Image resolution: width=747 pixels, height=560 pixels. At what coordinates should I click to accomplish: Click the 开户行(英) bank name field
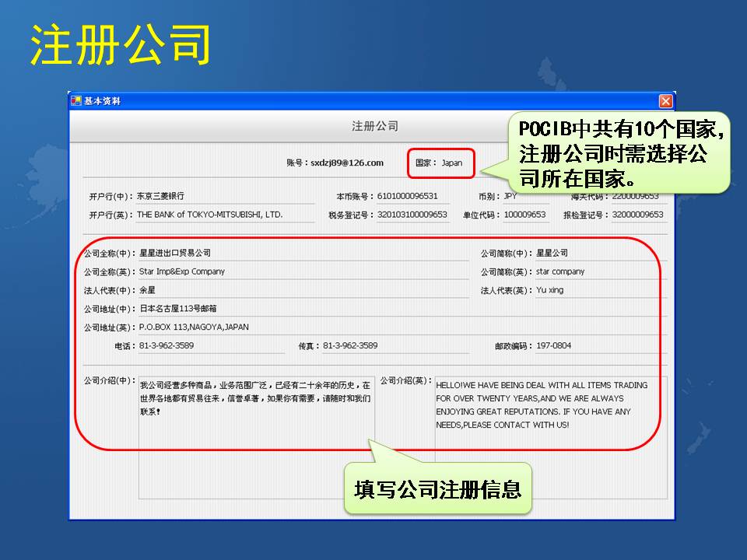tap(224, 215)
